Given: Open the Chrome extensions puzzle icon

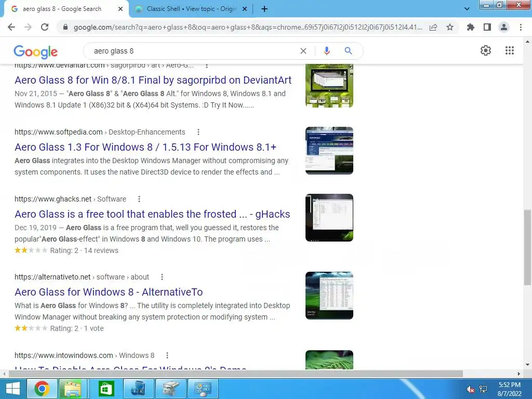Looking at the screenshot, I should [470, 27].
